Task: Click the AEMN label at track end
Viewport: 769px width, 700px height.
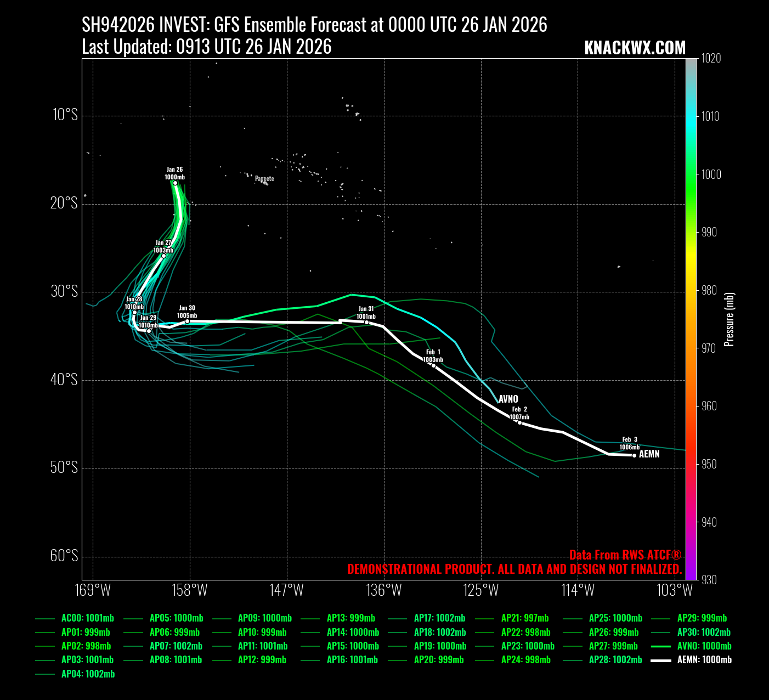Action: point(649,454)
